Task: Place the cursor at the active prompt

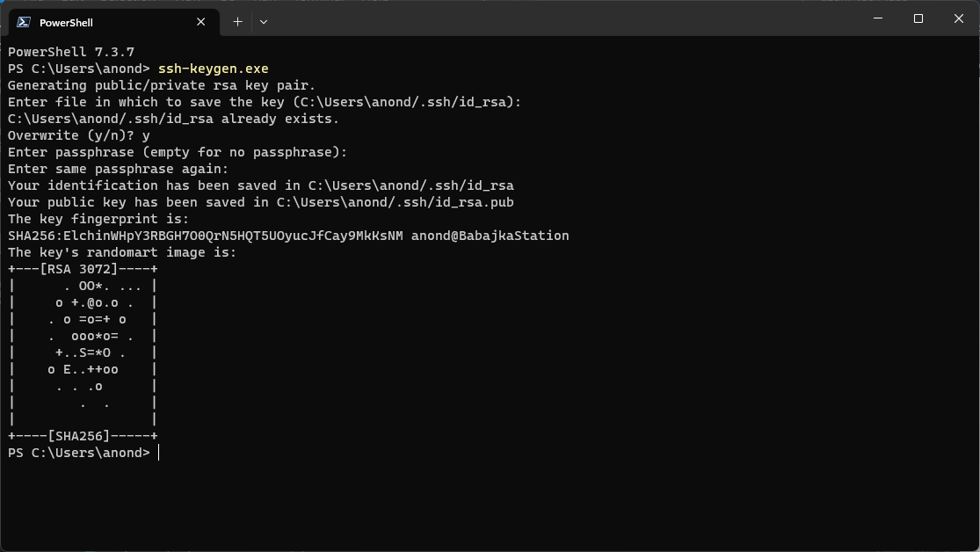Action: [158, 452]
